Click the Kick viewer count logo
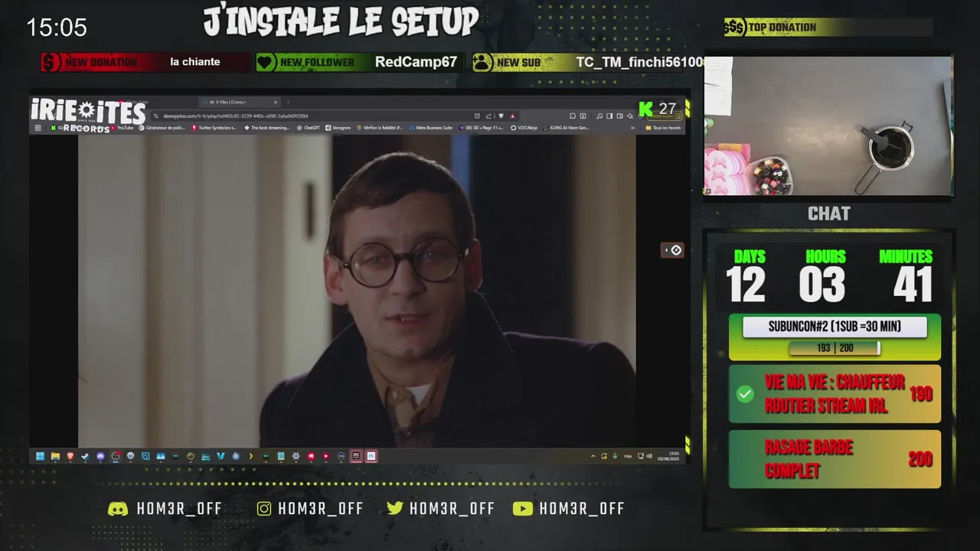The width and height of the screenshot is (980, 551). coord(645,109)
